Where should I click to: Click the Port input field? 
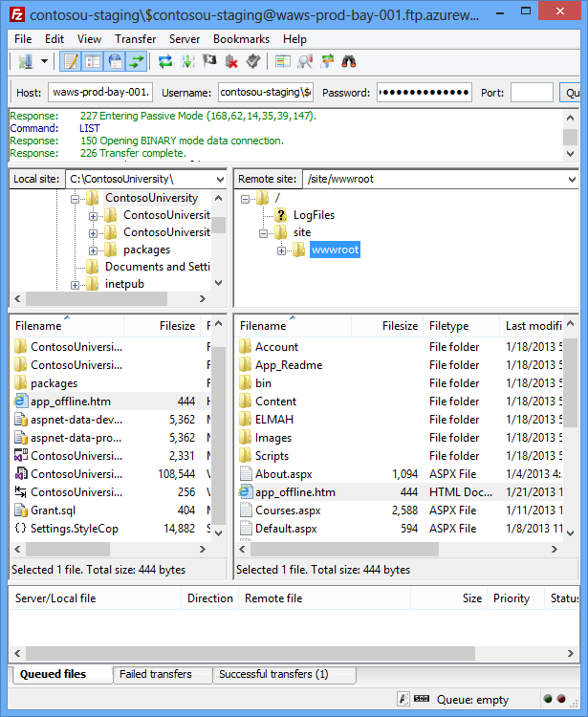[532, 93]
